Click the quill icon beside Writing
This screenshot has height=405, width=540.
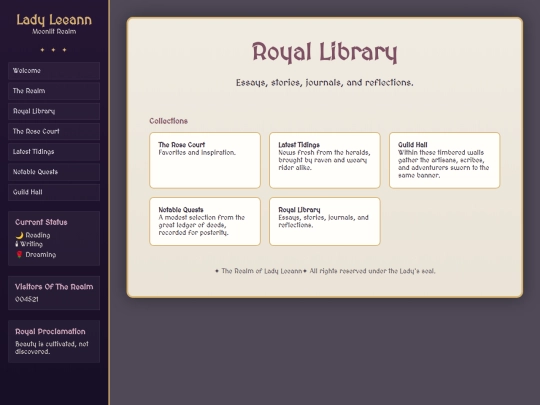(17, 244)
